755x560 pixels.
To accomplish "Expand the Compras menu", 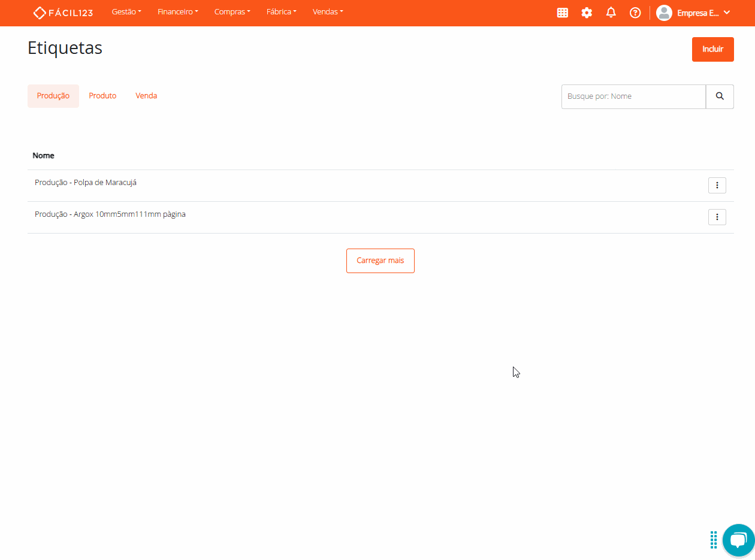I will pyautogui.click(x=232, y=12).
